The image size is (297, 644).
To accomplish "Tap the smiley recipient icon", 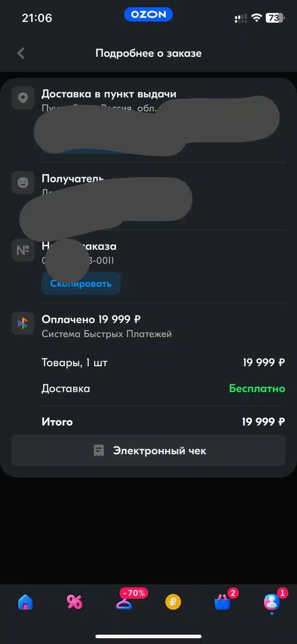I will (x=23, y=182).
